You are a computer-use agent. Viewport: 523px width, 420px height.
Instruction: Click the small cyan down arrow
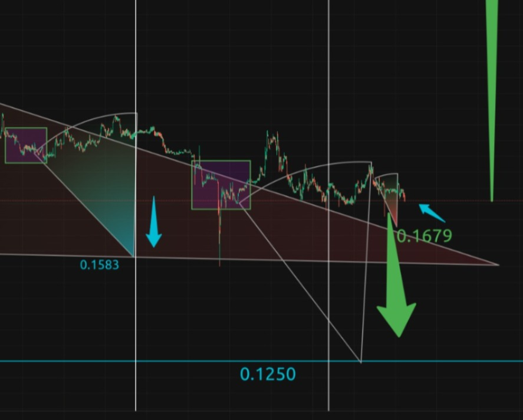pyautogui.click(x=154, y=222)
